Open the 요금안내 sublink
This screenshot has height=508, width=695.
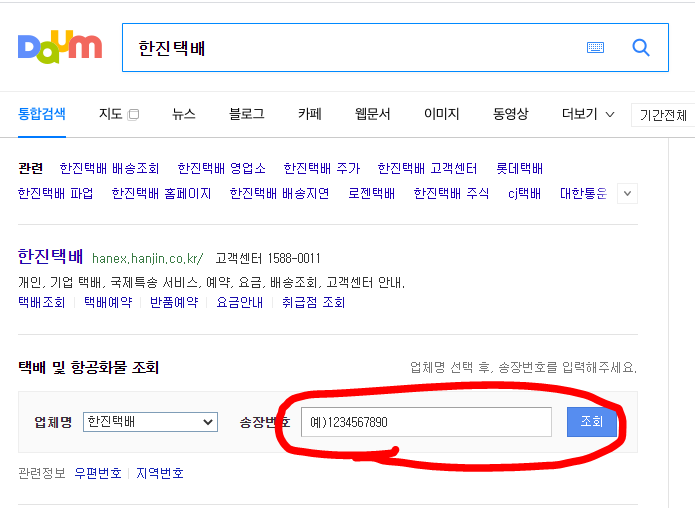pos(240,302)
